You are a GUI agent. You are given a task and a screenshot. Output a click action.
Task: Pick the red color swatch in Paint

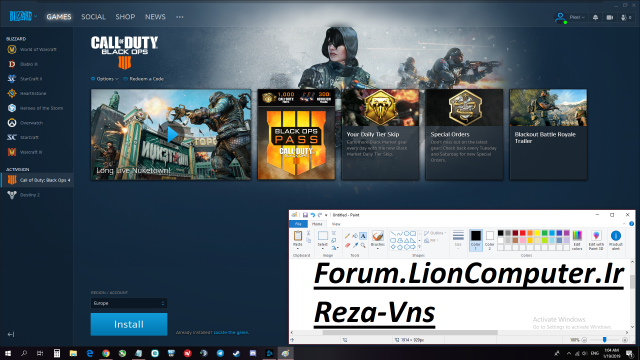(x=522, y=233)
